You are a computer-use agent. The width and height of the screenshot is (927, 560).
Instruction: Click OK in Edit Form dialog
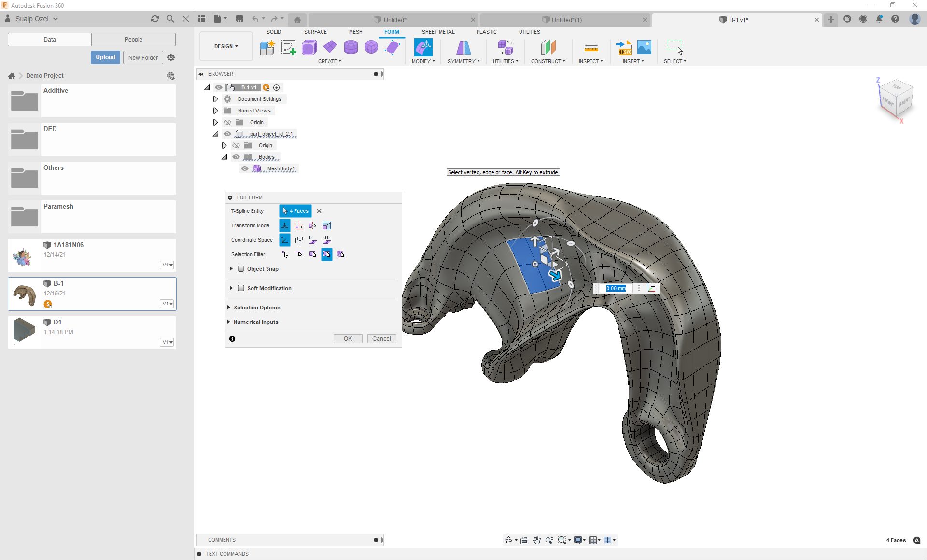[348, 339]
